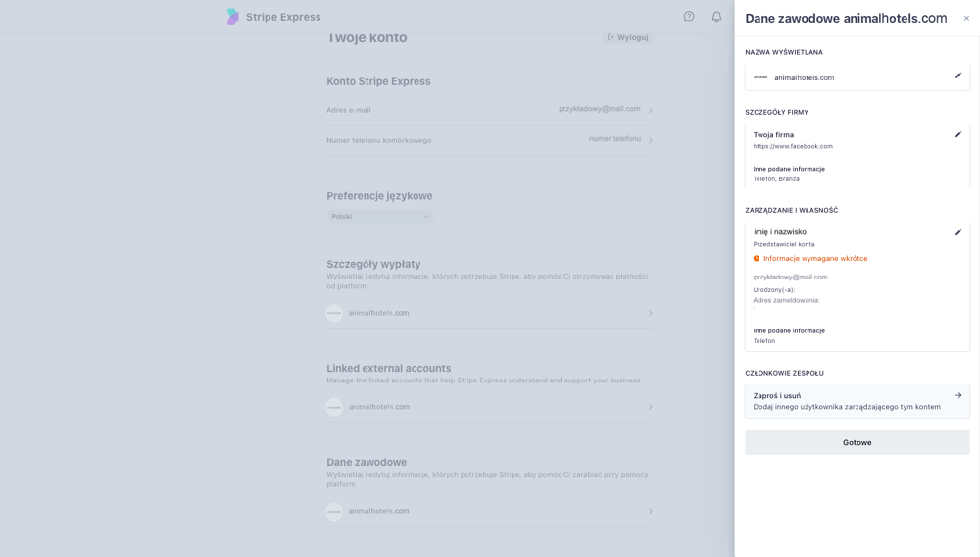
Task: Click the Wyloguj logout button
Action: pos(627,37)
